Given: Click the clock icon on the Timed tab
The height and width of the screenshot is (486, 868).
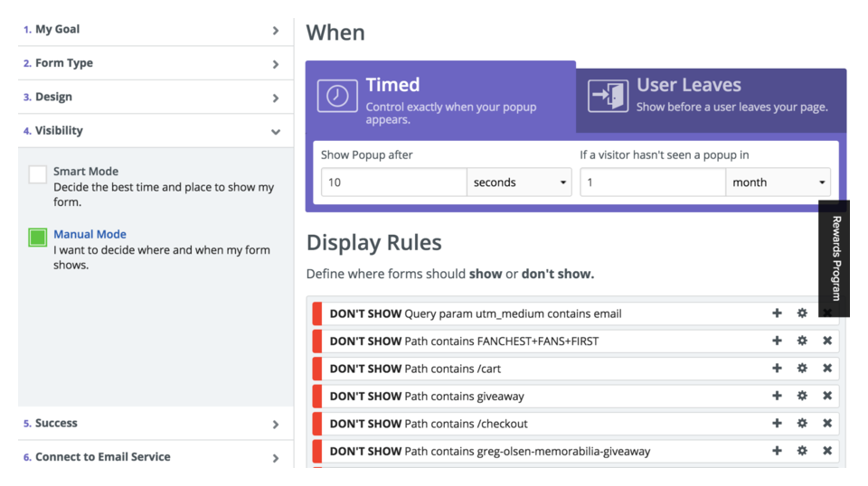Looking at the screenshot, I should (337, 97).
